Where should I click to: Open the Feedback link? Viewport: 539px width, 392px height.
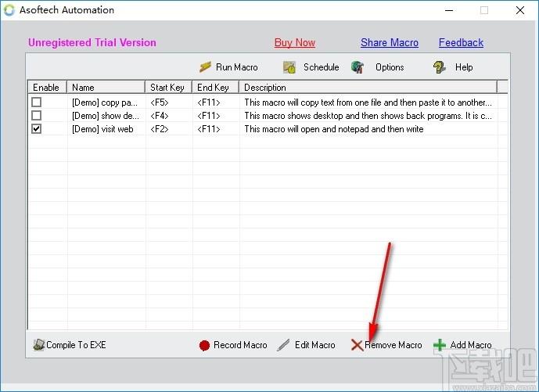(x=461, y=42)
